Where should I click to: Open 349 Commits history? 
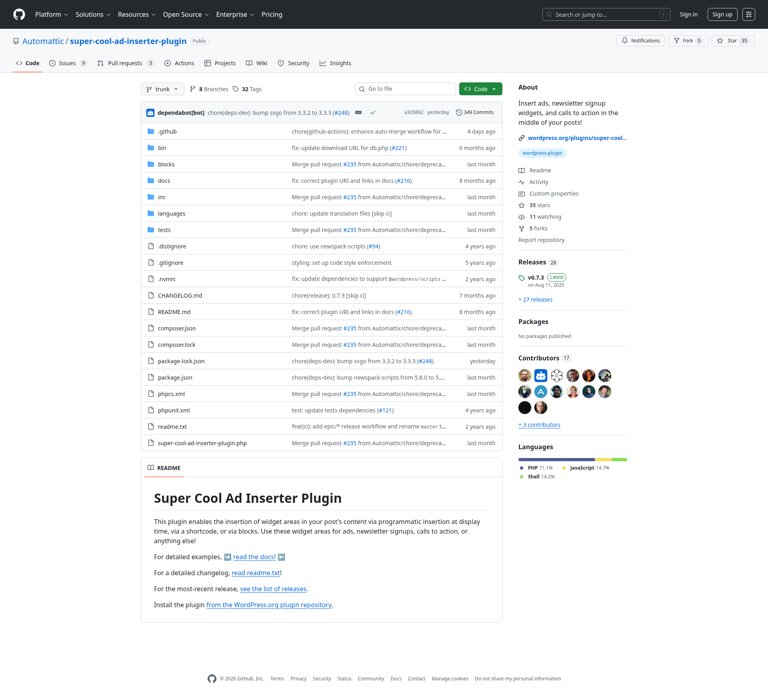[x=475, y=112]
